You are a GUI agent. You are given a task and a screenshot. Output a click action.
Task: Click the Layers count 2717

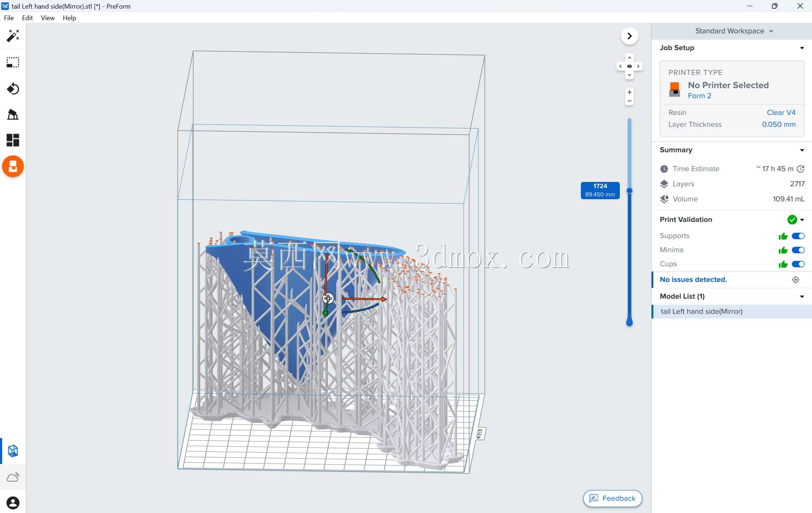click(797, 184)
